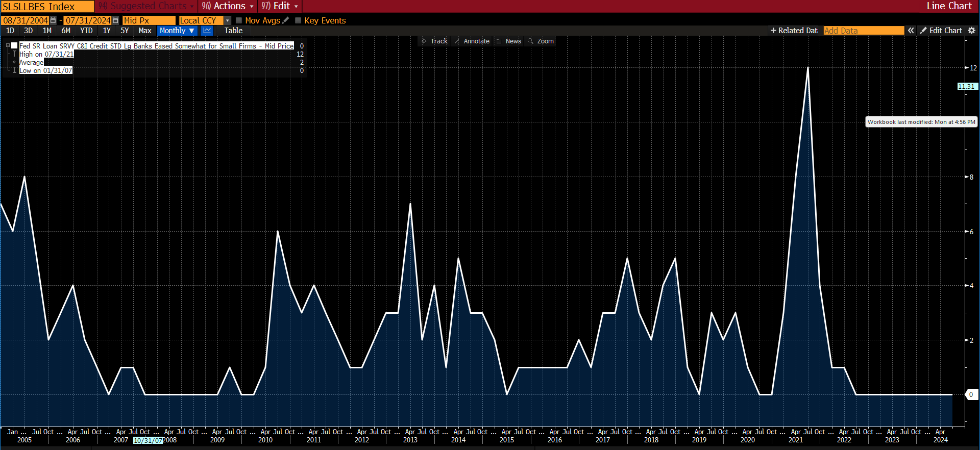The image size is (980, 450).
Task: Open the end date calendar picker
Action: [115, 20]
